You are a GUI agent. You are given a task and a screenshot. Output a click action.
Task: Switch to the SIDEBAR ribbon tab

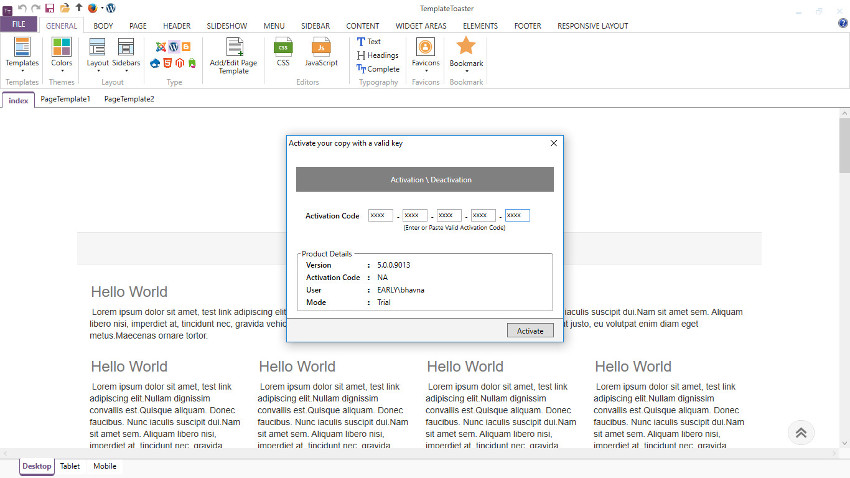(315, 25)
